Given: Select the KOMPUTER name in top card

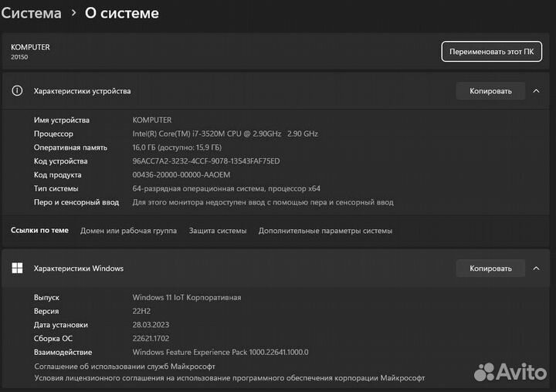Looking at the screenshot, I should tap(30, 47).
